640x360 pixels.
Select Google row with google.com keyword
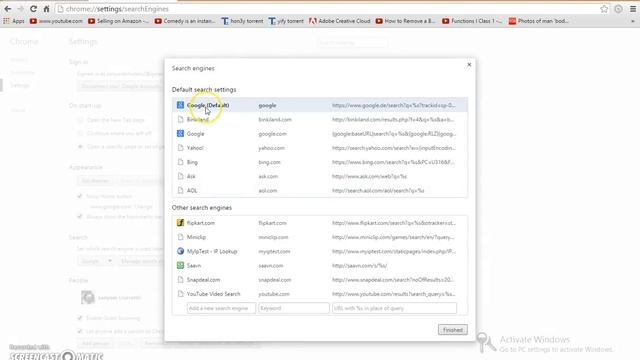pos(320,134)
